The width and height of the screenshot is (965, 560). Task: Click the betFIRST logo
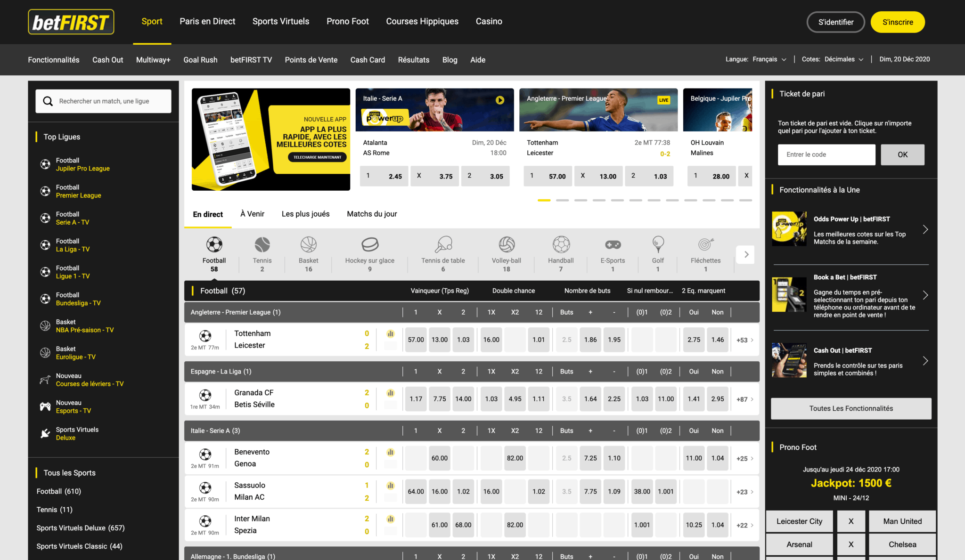tap(71, 21)
